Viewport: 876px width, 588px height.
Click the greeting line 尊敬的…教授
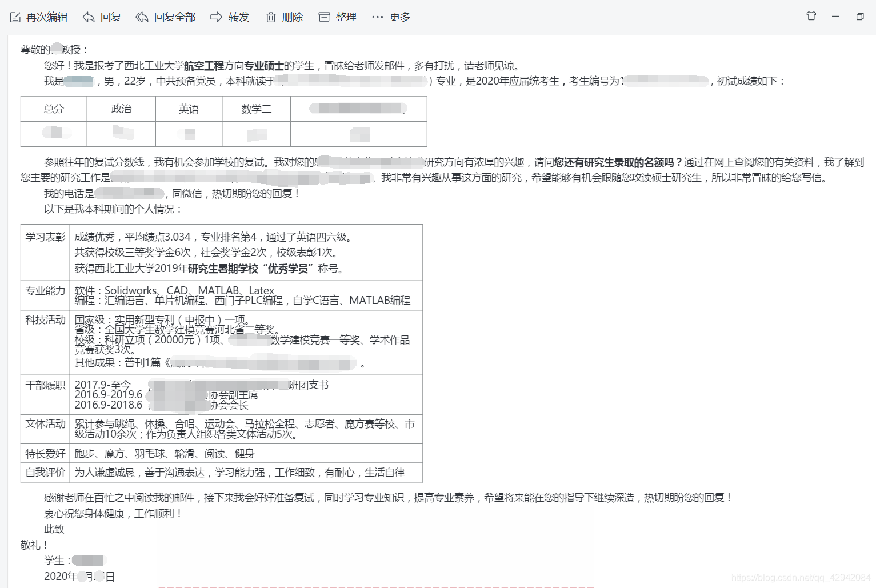pos(54,50)
